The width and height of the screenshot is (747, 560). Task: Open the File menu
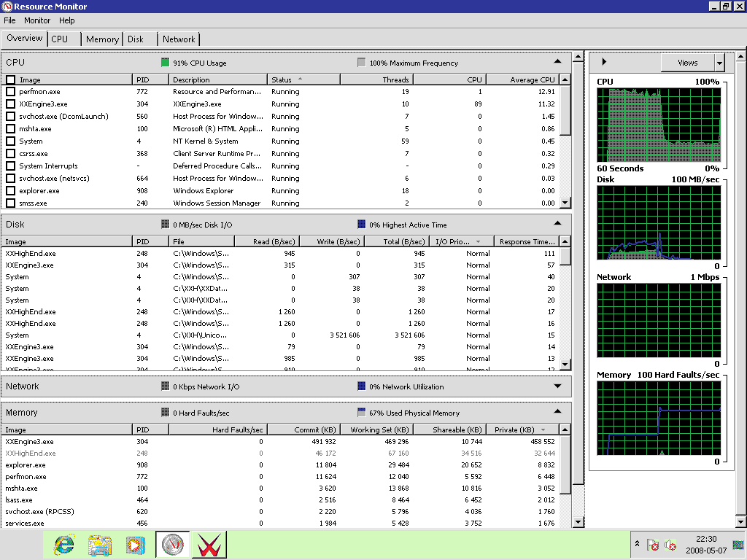(x=9, y=20)
